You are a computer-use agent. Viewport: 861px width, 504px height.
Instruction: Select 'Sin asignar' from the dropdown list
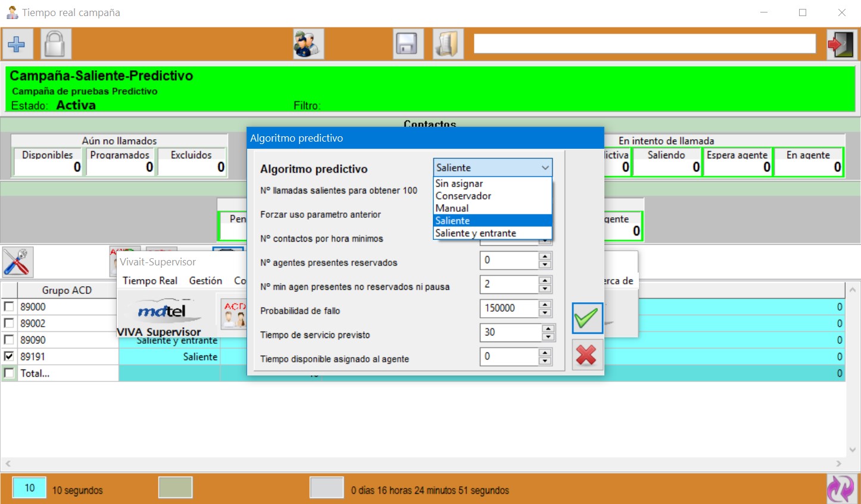pos(492,183)
